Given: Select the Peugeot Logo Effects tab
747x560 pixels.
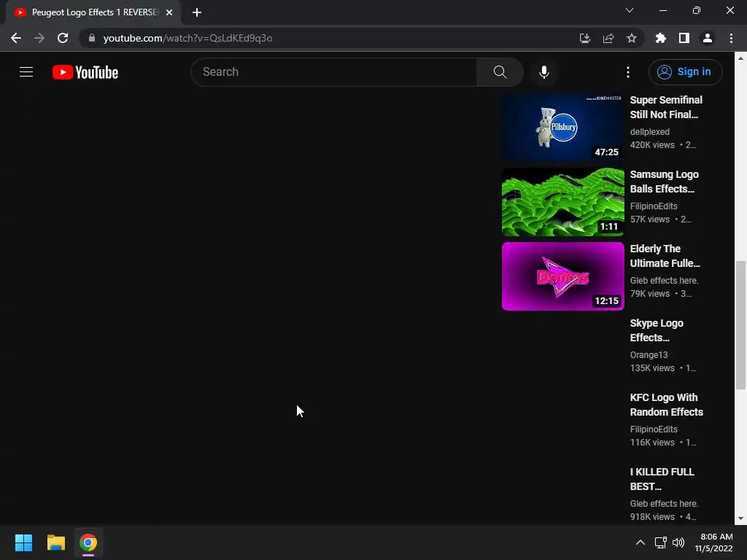Looking at the screenshot, I should 93,12.
